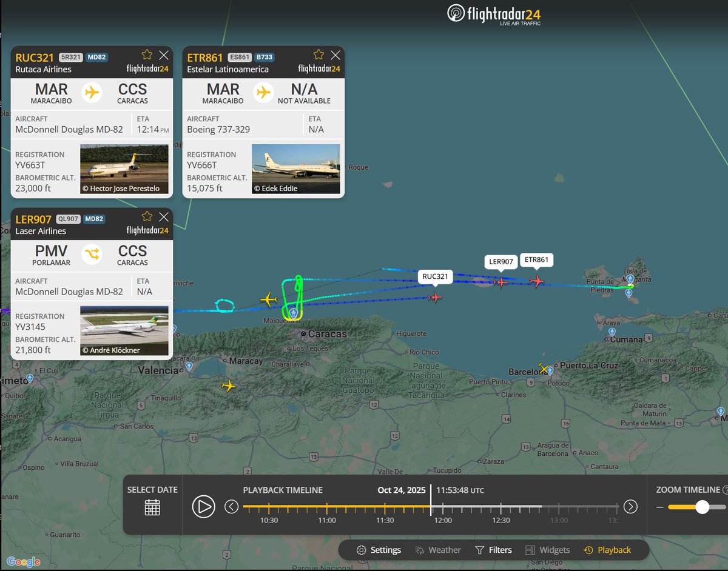Click the QL907 badge on LER907 card

coord(69,219)
